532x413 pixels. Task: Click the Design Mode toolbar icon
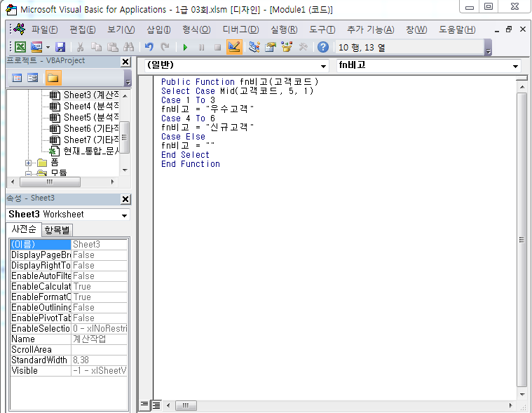[234, 47]
